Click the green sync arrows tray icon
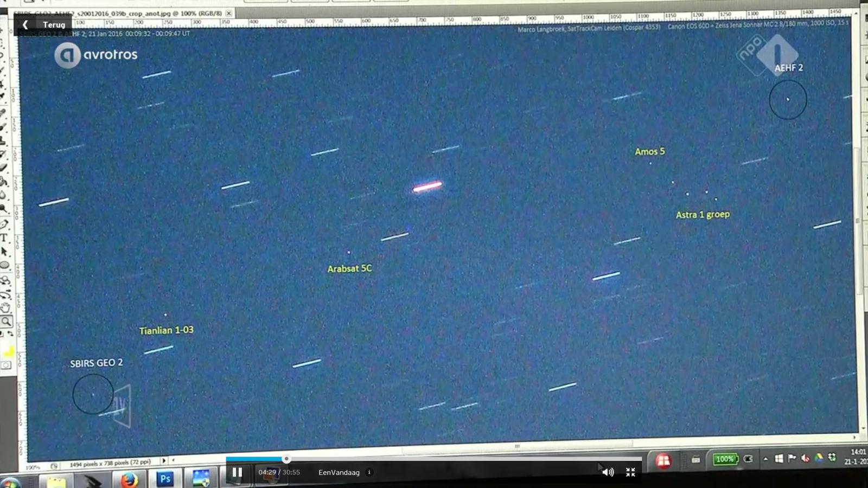This screenshot has height=488, width=868. point(832,458)
